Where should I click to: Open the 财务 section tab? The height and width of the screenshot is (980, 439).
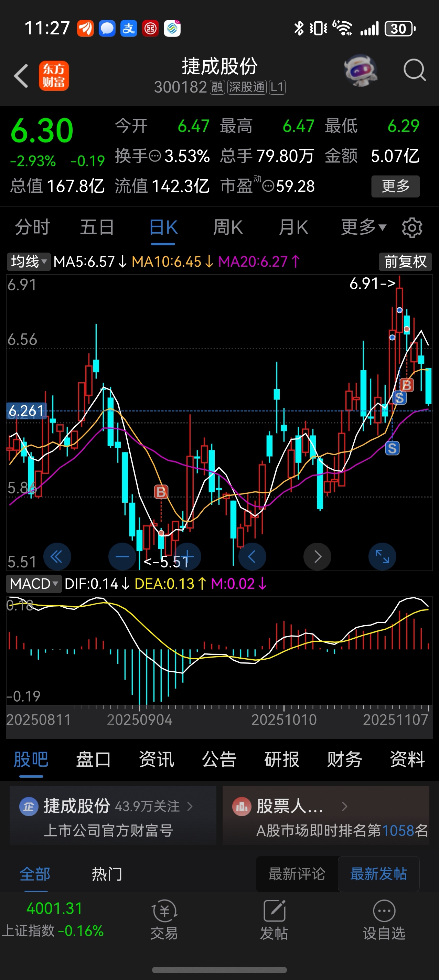click(x=345, y=760)
